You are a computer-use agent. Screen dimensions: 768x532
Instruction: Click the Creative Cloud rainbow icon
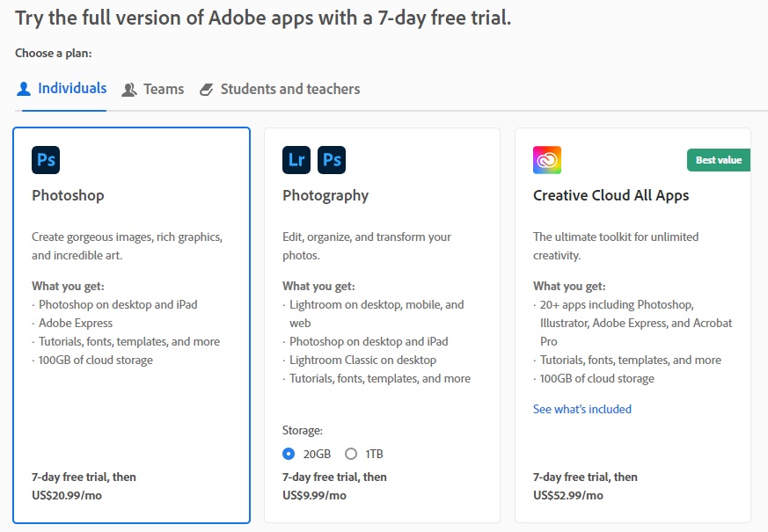(x=547, y=160)
